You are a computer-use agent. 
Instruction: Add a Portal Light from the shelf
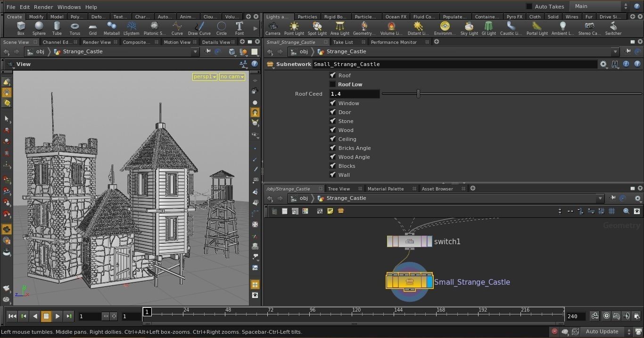pyautogui.click(x=537, y=28)
